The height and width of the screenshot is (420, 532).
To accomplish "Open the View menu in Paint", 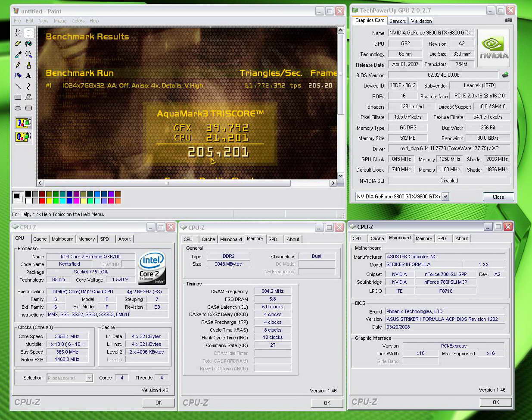I will 44,21.
